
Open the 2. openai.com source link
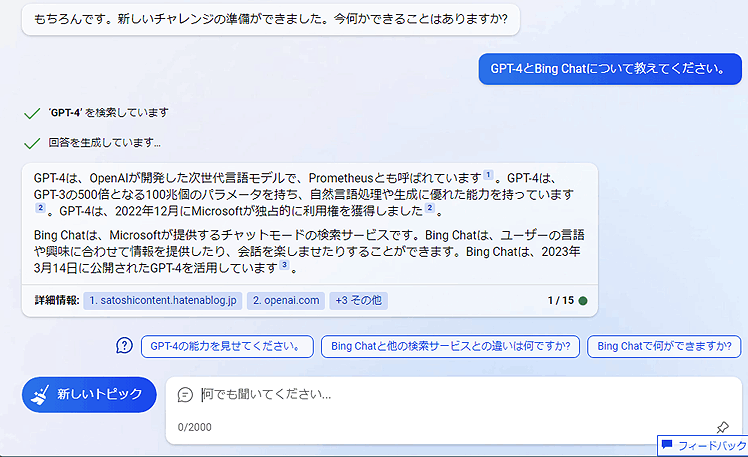click(285, 300)
